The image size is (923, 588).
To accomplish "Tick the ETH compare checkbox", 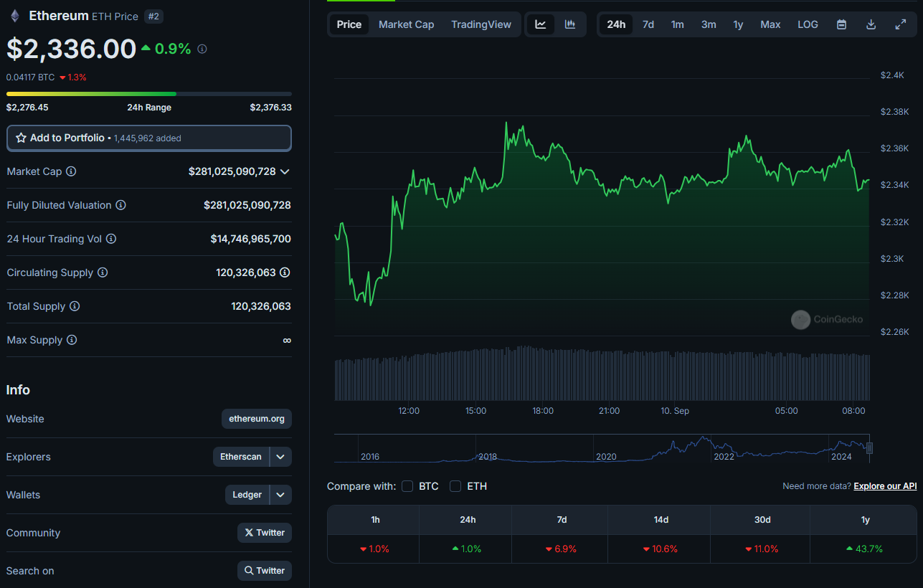I will coord(455,486).
